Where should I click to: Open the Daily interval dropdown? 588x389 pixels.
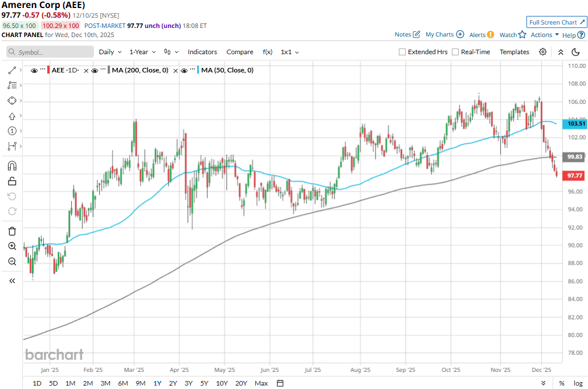[110, 52]
